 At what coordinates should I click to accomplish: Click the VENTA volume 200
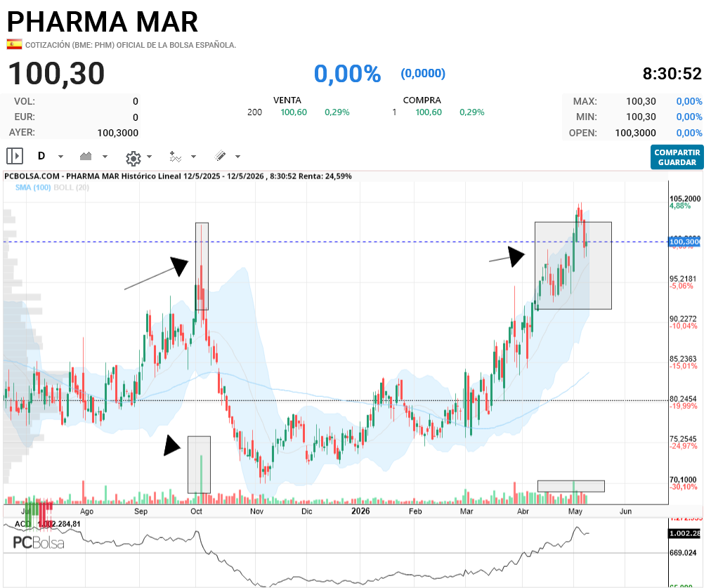click(x=254, y=112)
